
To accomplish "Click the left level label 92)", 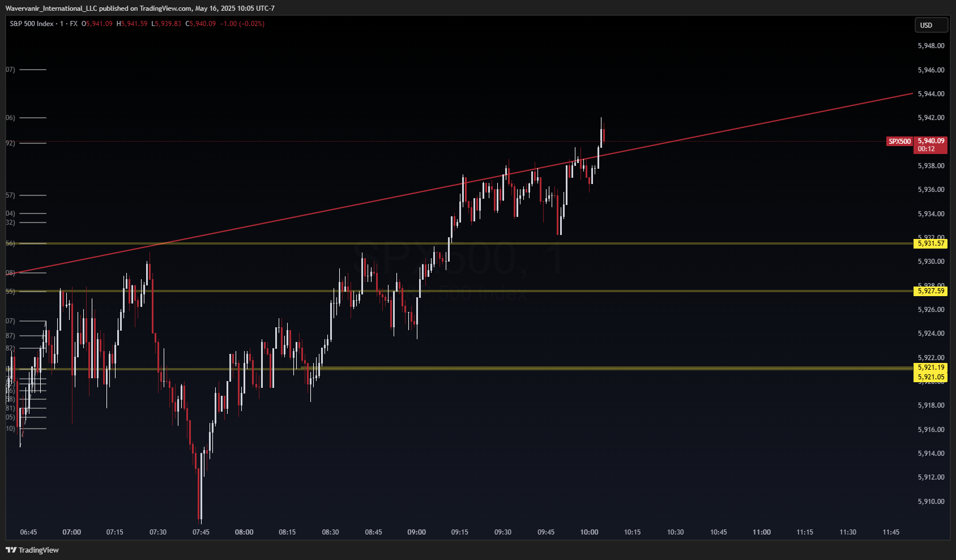I will pyautogui.click(x=10, y=143).
